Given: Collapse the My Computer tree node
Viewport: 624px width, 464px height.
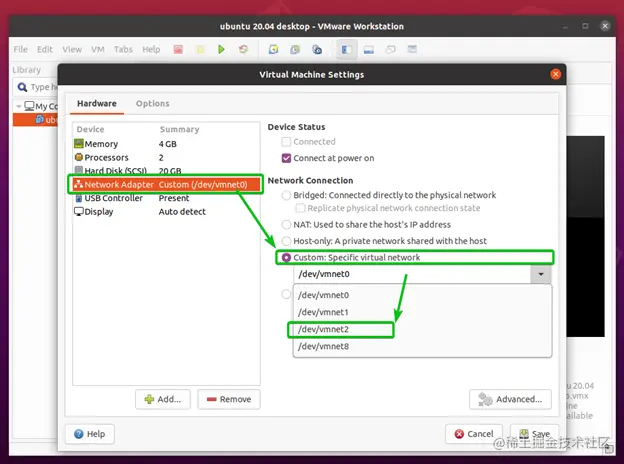Looking at the screenshot, I should pyautogui.click(x=19, y=106).
